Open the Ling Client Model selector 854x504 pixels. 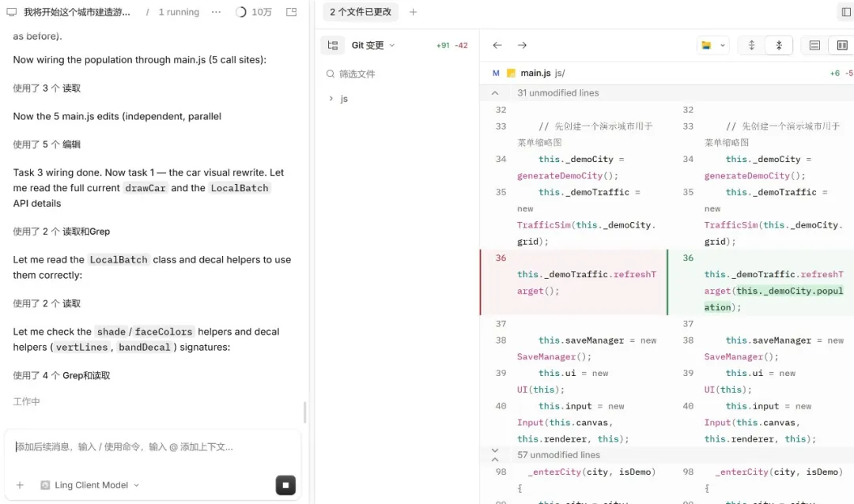pos(90,485)
